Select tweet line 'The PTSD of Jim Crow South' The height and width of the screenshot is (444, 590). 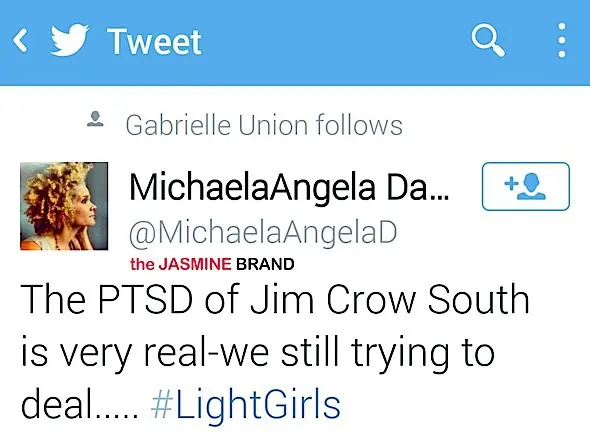[x=275, y=299]
